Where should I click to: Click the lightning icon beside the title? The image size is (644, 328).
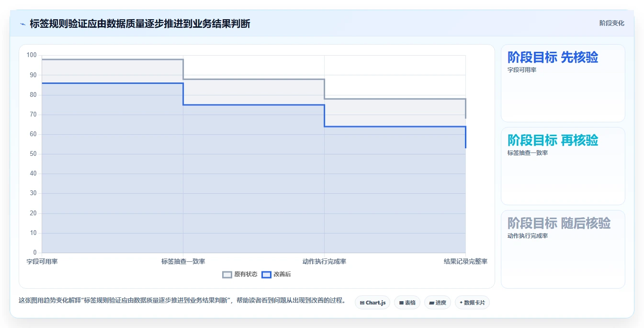(23, 23)
